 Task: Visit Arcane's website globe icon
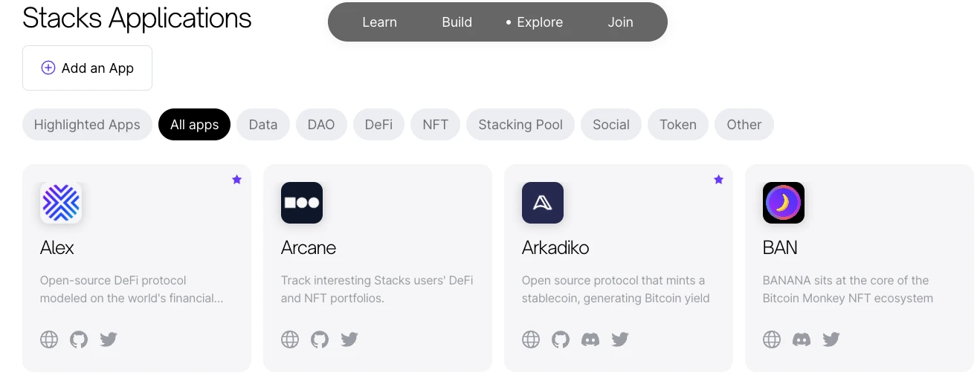tap(290, 339)
